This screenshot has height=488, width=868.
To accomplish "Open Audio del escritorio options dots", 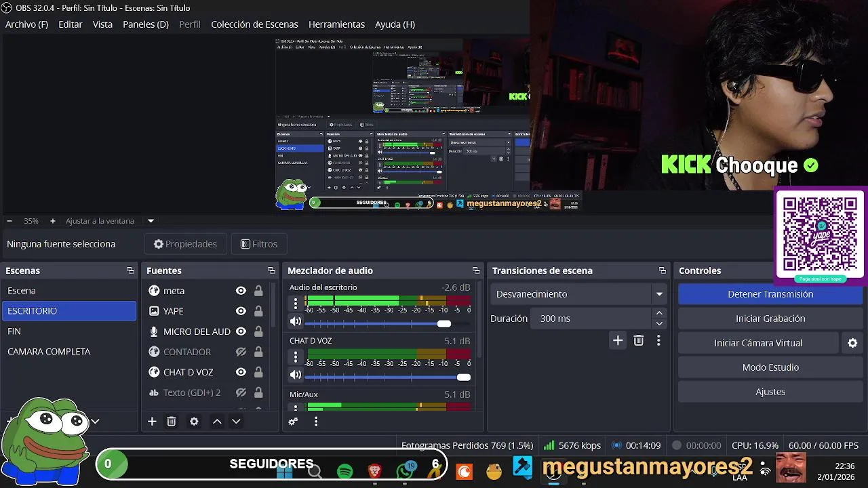I will pyautogui.click(x=296, y=303).
